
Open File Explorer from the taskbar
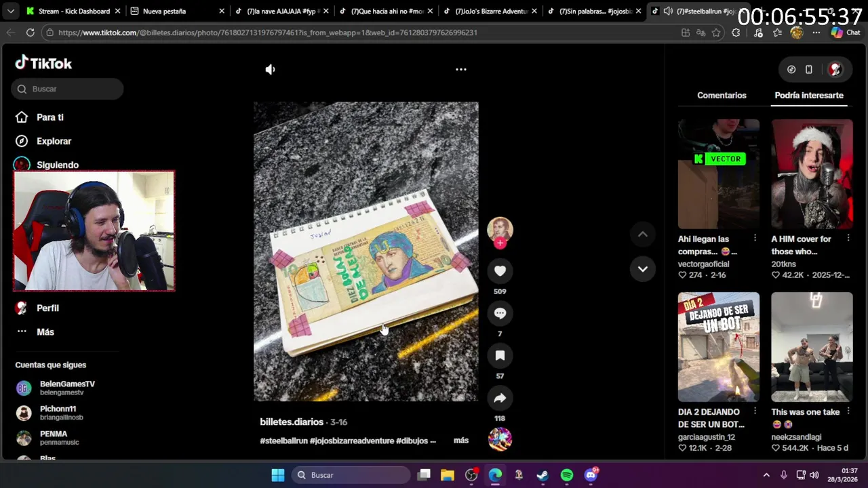click(448, 475)
